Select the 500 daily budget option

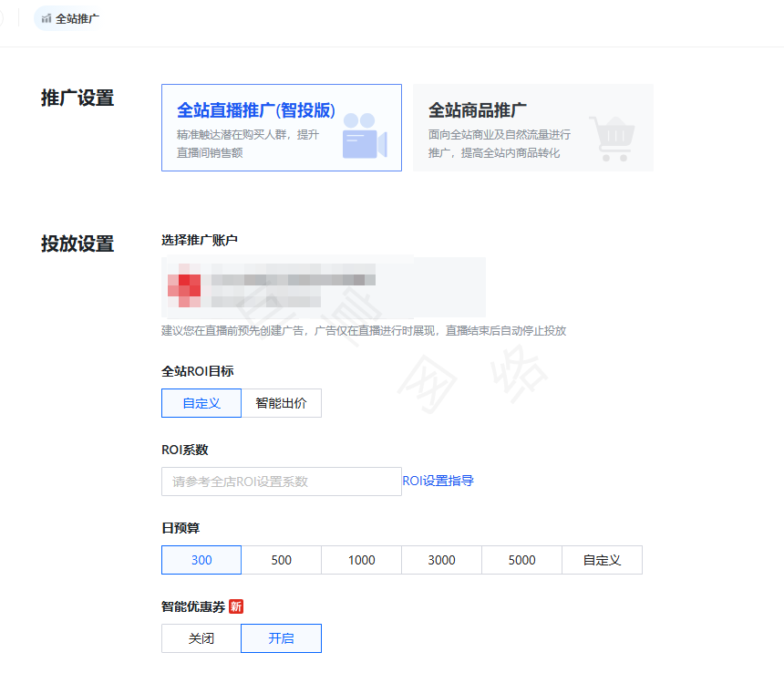[281, 559]
